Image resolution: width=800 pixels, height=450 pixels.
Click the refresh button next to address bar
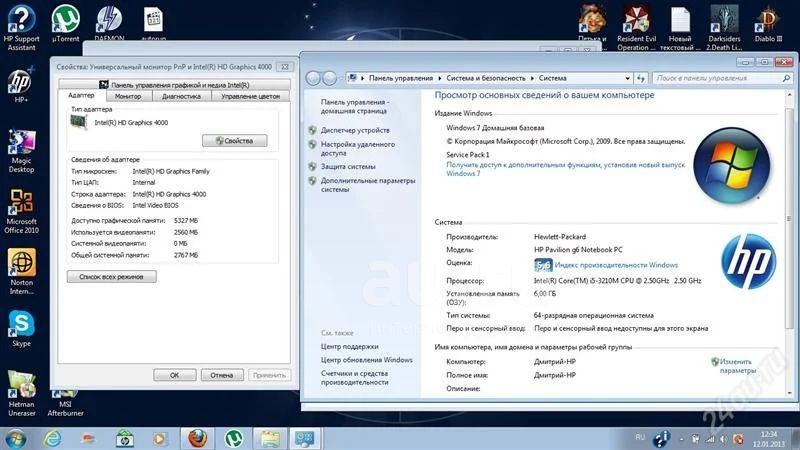641,78
